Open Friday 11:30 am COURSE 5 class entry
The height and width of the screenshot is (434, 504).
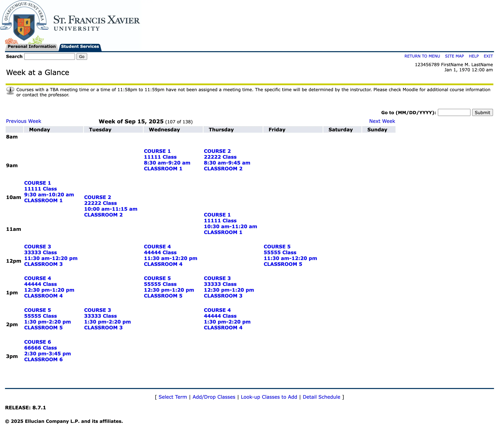point(290,255)
